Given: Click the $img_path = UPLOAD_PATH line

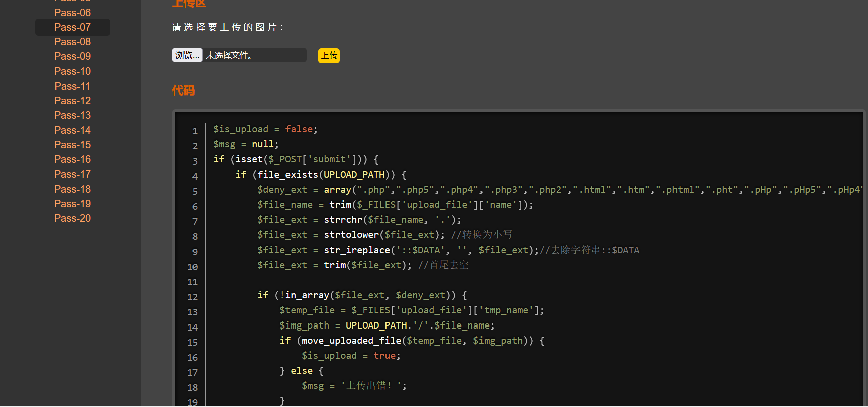Looking at the screenshot, I should coord(387,325).
